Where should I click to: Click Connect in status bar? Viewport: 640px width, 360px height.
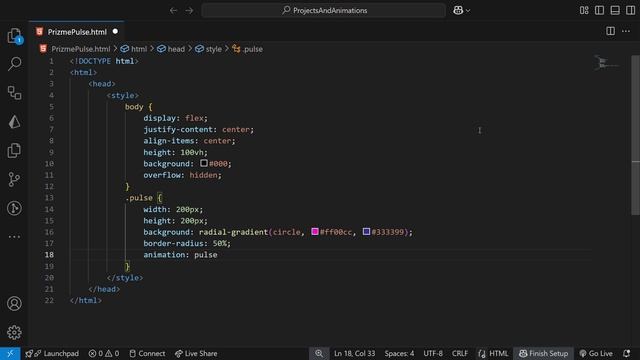[x=147, y=353]
